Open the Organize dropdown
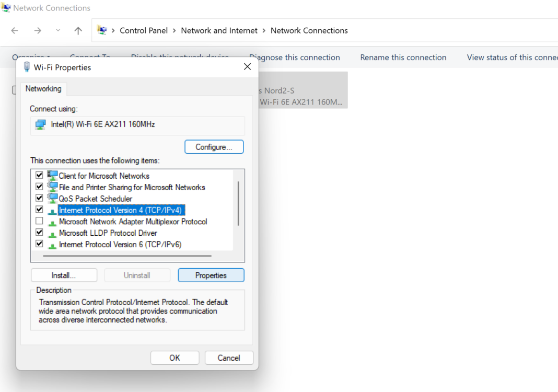 (x=30, y=57)
